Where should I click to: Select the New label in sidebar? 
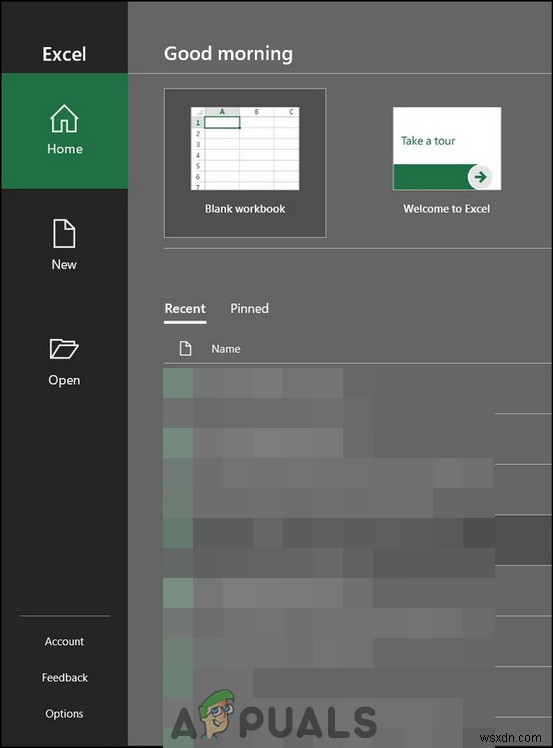64,265
